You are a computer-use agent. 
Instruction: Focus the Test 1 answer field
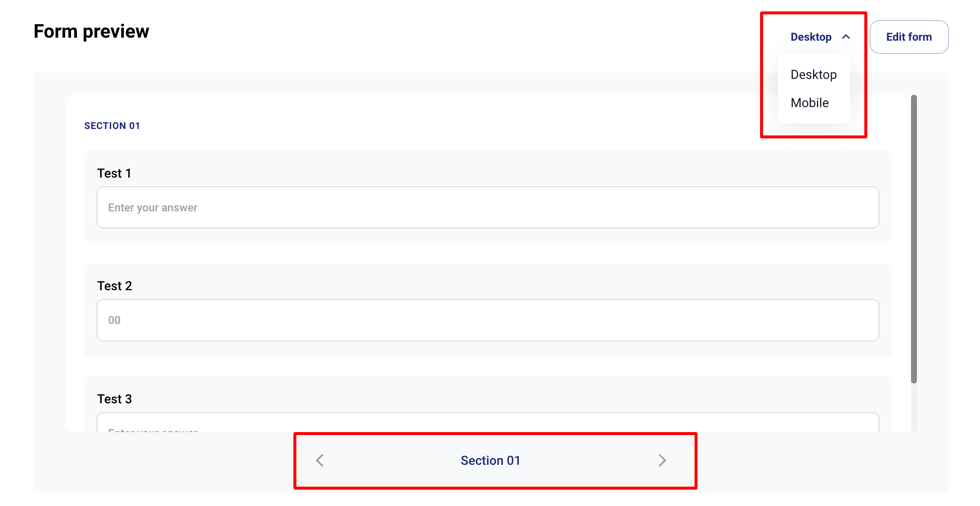(488, 207)
